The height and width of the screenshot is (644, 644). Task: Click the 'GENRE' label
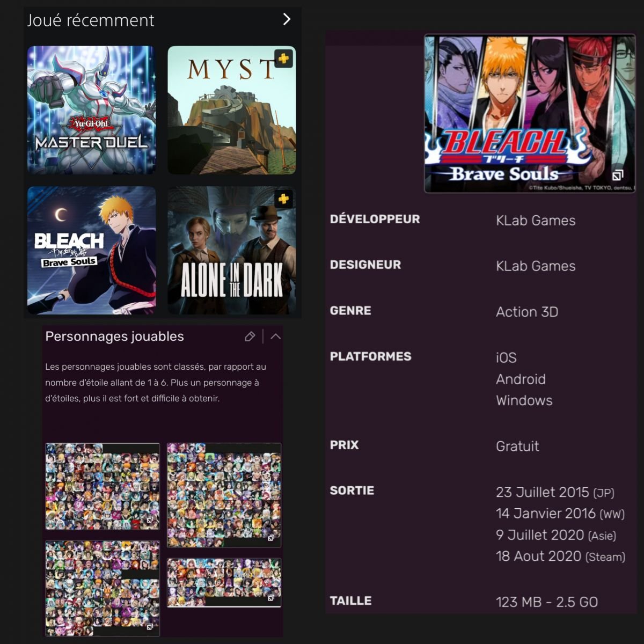[x=350, y=310]
